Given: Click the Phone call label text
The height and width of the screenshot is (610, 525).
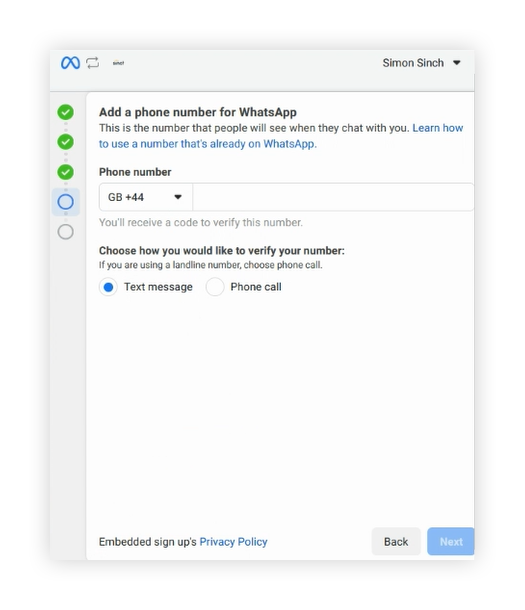Looking at the screenshot, I should (256, 287).
